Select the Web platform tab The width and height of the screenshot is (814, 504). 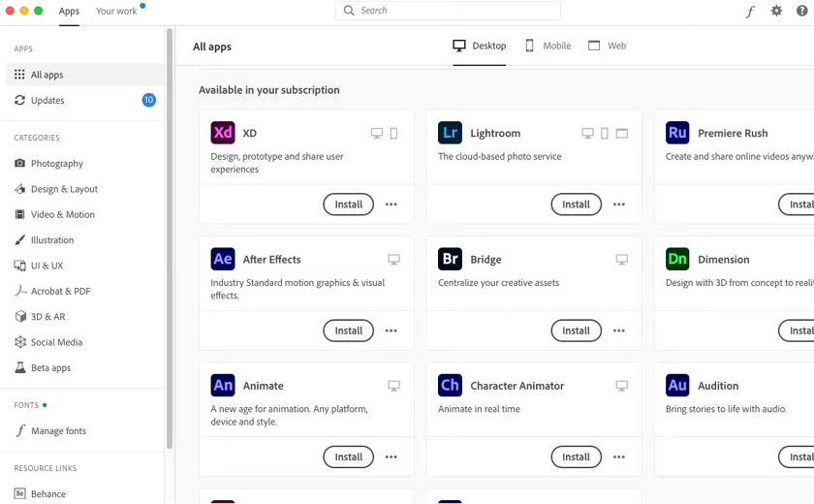pyautogui.click(x=607, y=46)
